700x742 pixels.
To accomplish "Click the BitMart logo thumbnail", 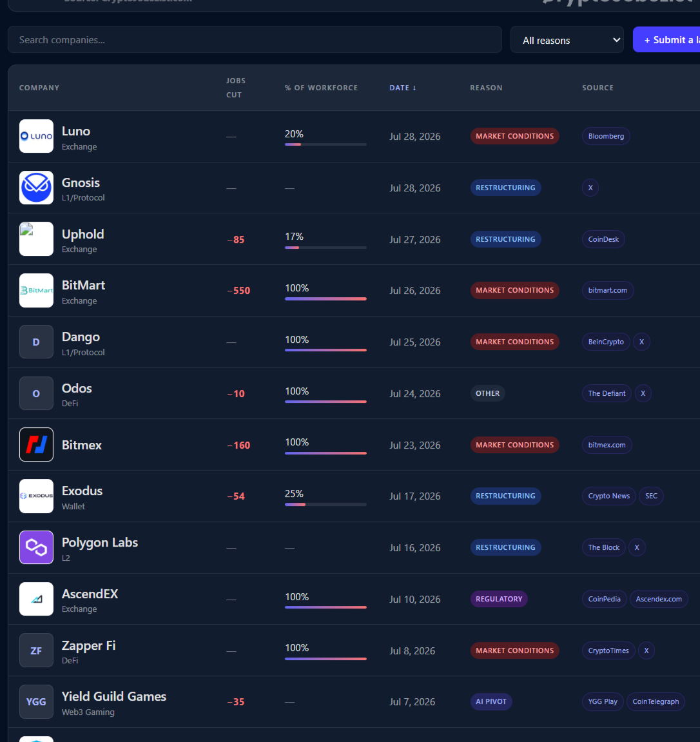I will coord(36,291).
